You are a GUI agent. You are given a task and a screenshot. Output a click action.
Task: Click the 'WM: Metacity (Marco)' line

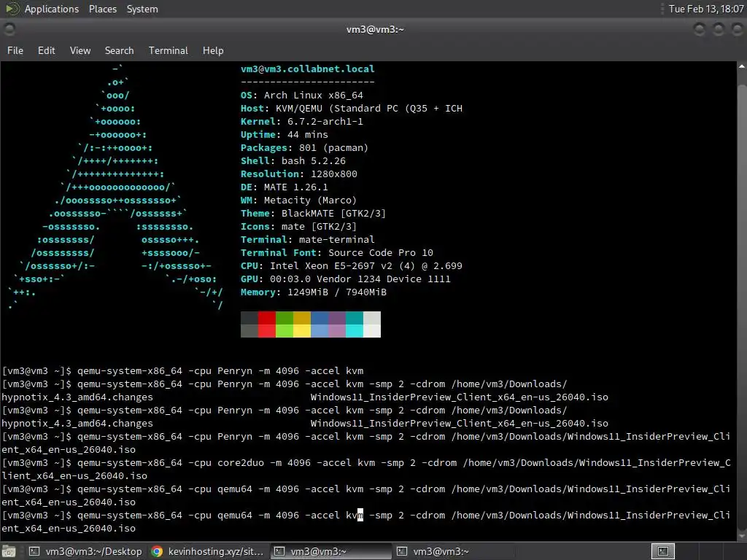(x=298, y=200)
